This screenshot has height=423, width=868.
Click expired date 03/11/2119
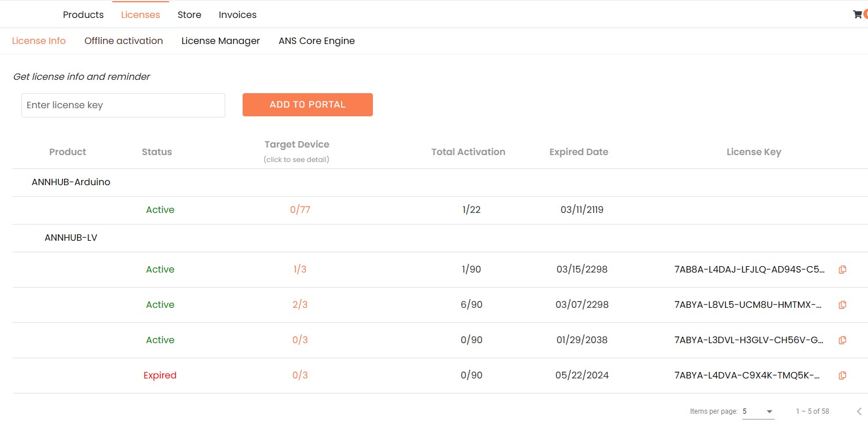(582, 210)
